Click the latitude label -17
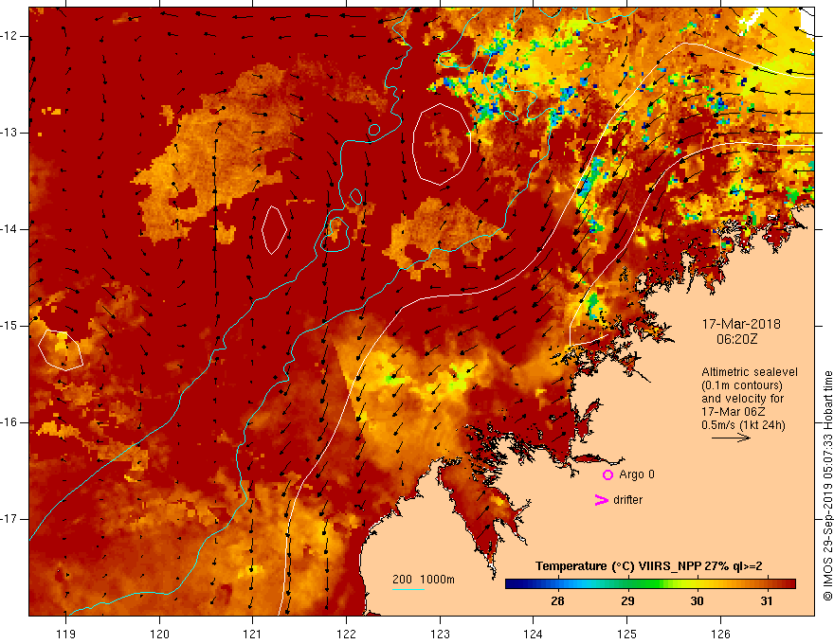The height and width of the screenshot is (644, 834). 9,519
